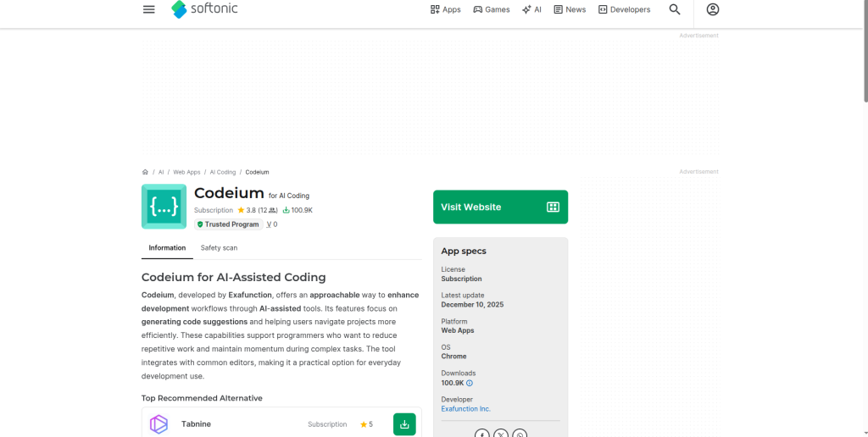
Task: Click the Softonic logo
Action: (x=204, y=8)
